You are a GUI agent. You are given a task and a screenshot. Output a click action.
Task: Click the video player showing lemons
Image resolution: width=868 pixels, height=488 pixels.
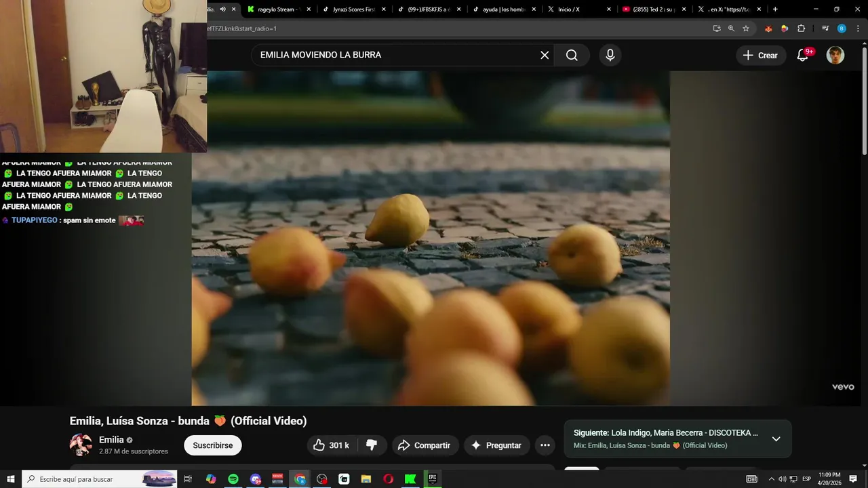point(431,239)
